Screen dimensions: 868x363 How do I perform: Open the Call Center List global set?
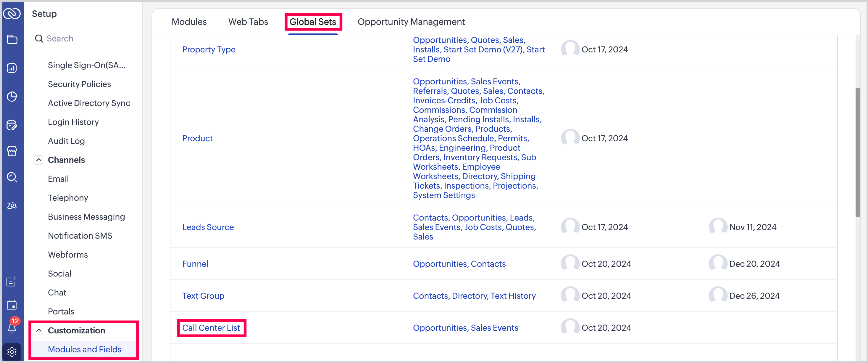tap(211, 327)
